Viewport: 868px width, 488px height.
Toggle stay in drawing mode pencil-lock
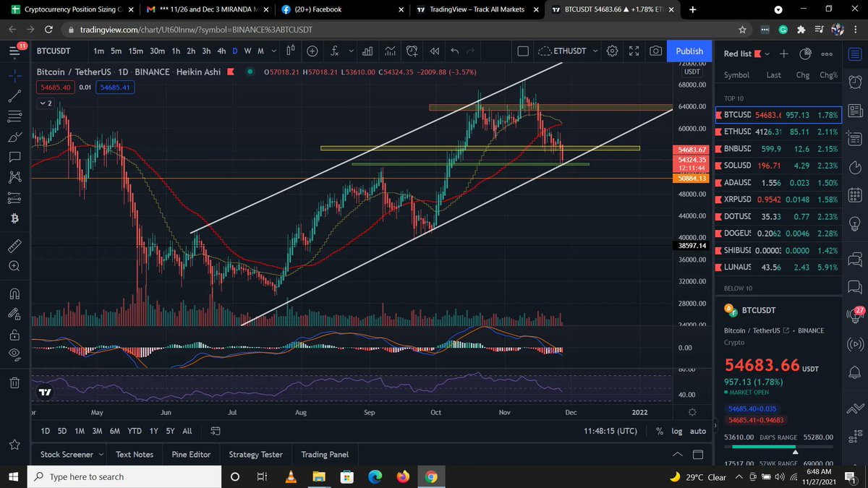14,314
